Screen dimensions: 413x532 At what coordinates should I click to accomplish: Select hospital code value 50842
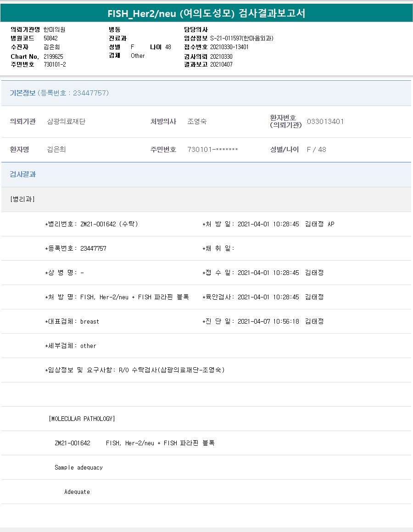click(50, 39)
